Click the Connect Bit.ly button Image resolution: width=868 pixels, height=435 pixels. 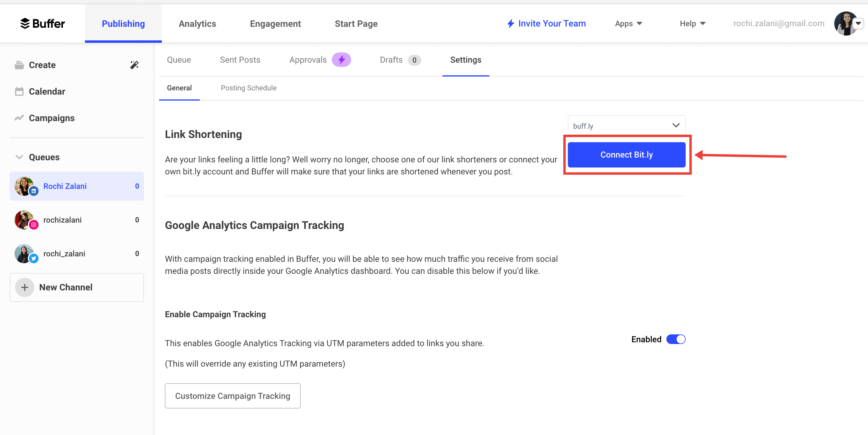pos(625,155)
